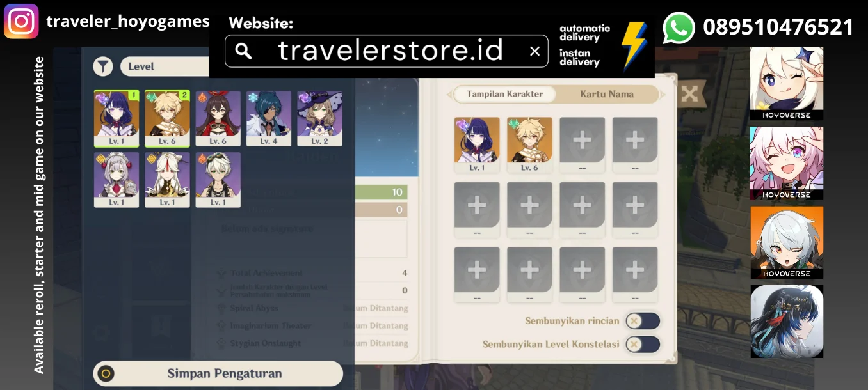This screenshot has width=868, height=390.
Task: Switch to Tampilan Karakter tab
Action: 504,94
